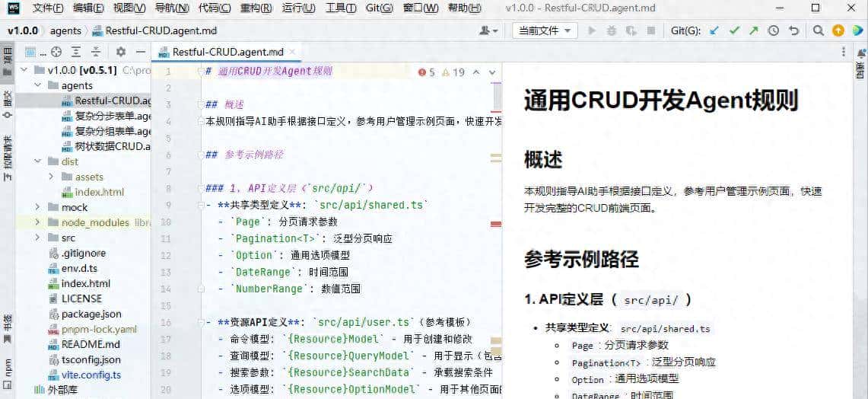Click the Stop square icon
Screen dimensions: 868x399
651,31
